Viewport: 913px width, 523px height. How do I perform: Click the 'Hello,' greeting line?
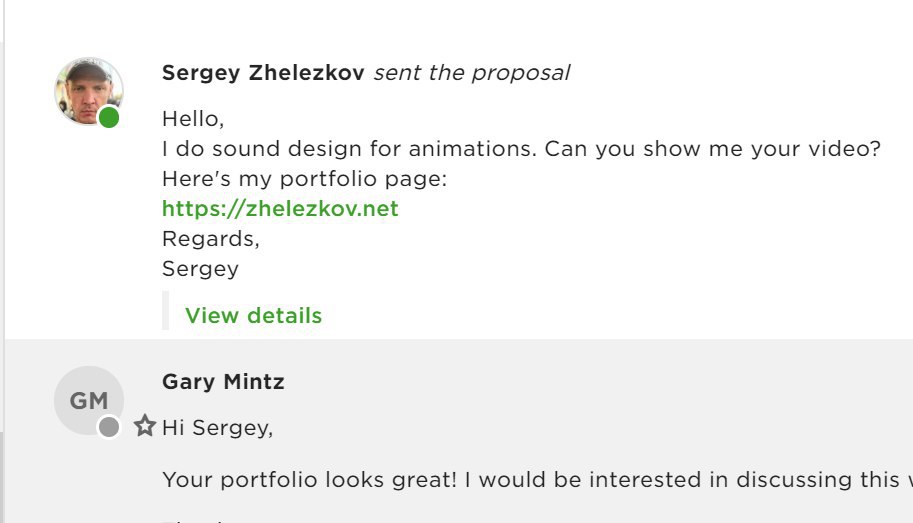pos(193,119)
